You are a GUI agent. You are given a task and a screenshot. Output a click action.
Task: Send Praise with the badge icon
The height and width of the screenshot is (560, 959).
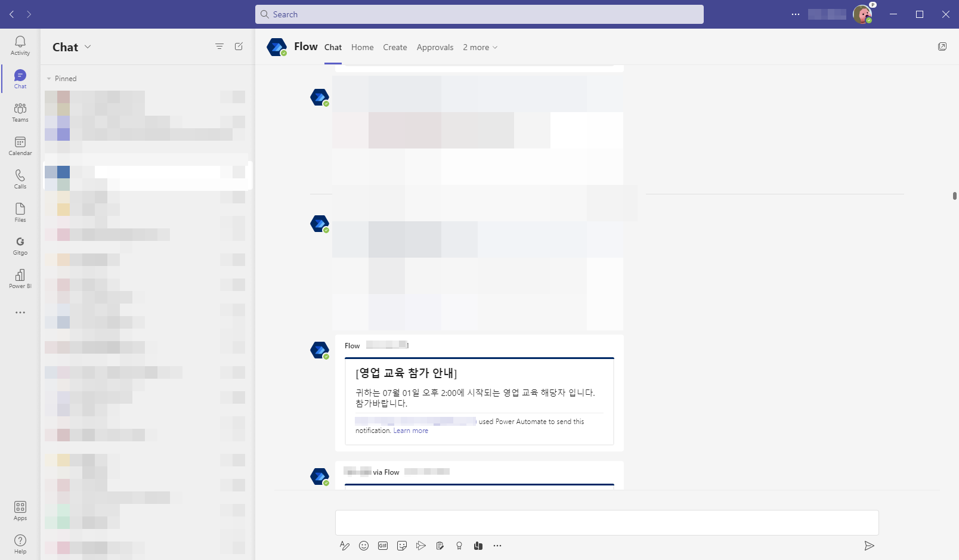(x=459, y=546)
